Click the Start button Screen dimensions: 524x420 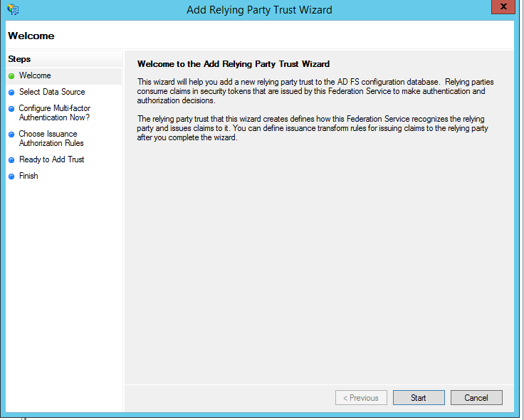[419, 398]
